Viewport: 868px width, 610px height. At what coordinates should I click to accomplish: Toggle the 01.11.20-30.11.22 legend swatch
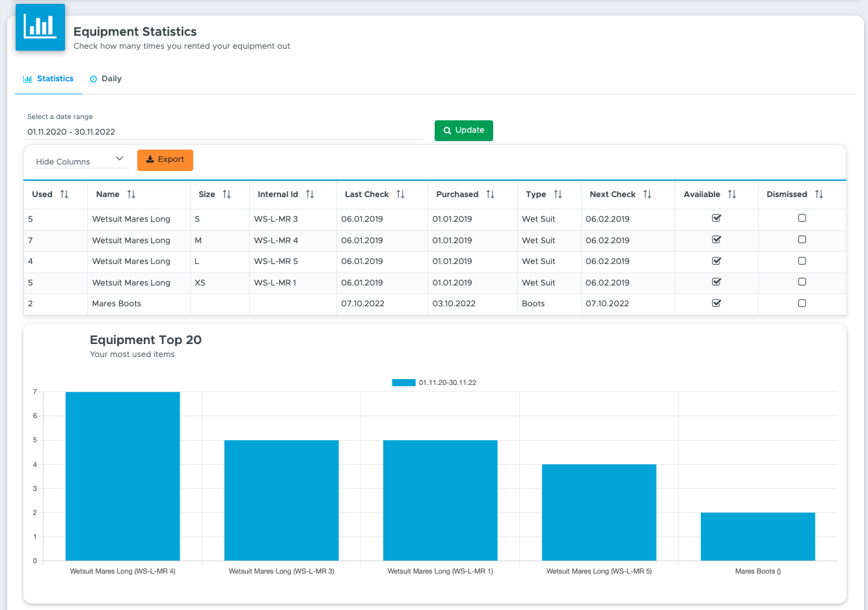pyautogui.click(x=403, y=383)
